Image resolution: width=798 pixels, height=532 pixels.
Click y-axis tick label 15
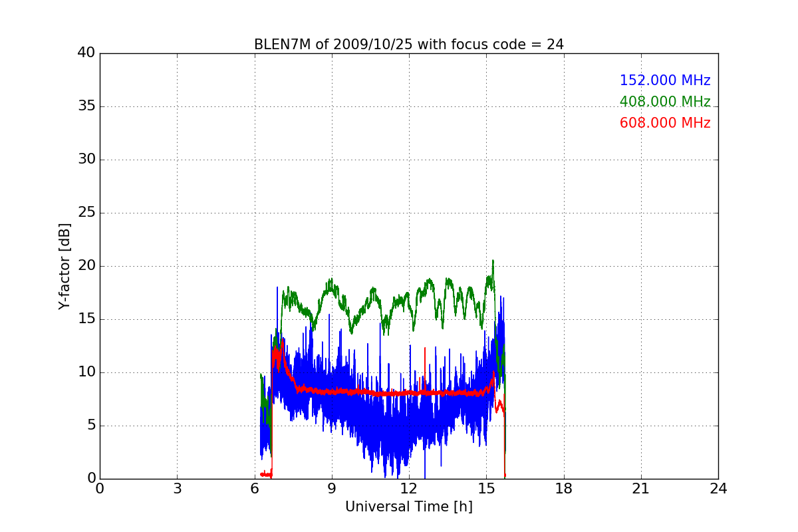pyautogui.click(x=86, y=319)
